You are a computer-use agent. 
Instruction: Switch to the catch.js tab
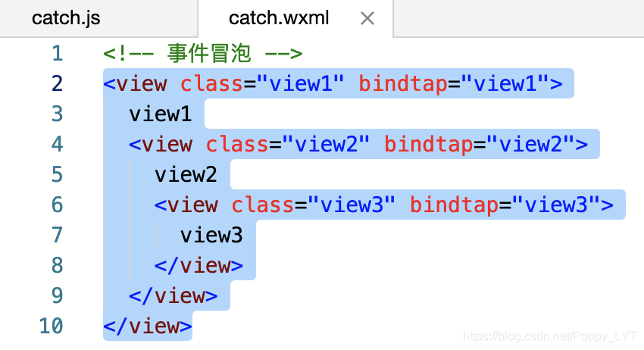(x=66, y=18)
